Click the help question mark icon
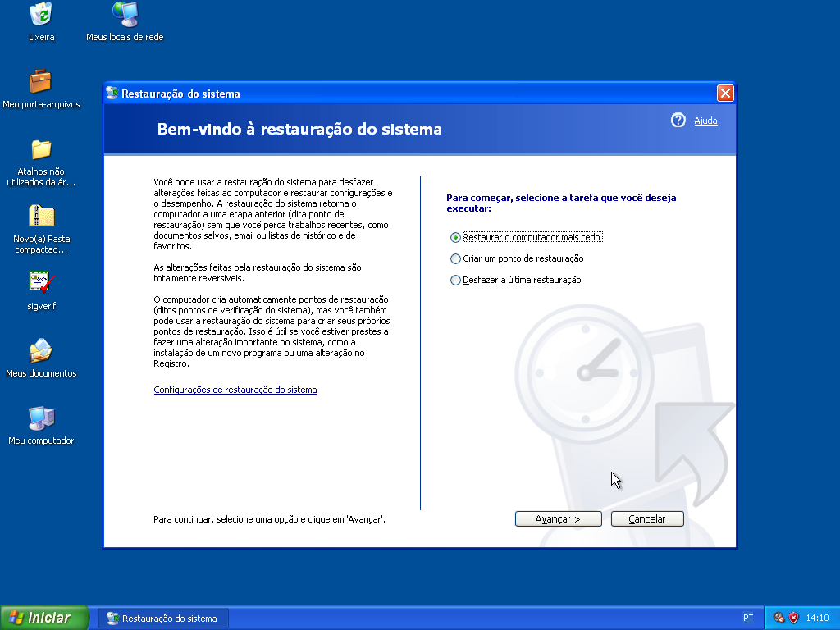840x630 pixels. coord(678,120)
